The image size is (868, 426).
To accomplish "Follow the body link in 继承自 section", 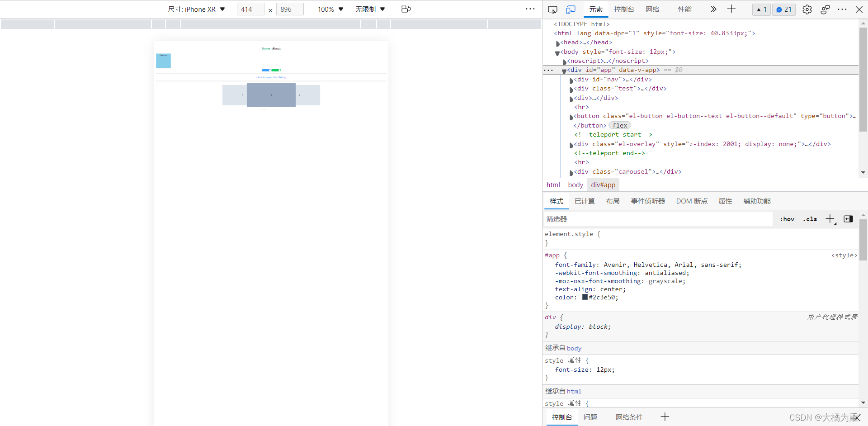I will point(574,348).
